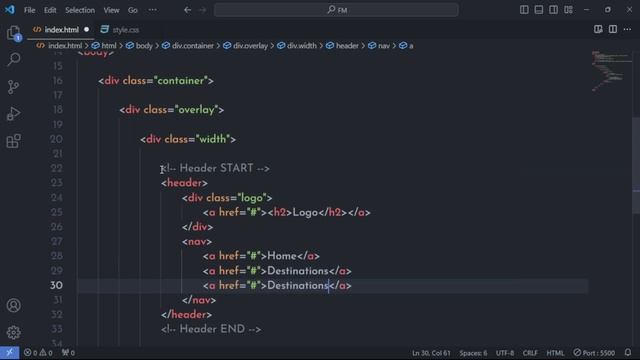The width and height of the screenshot is (640, 360).
Task: Go back with the navigation arrow
Action: 187,10
